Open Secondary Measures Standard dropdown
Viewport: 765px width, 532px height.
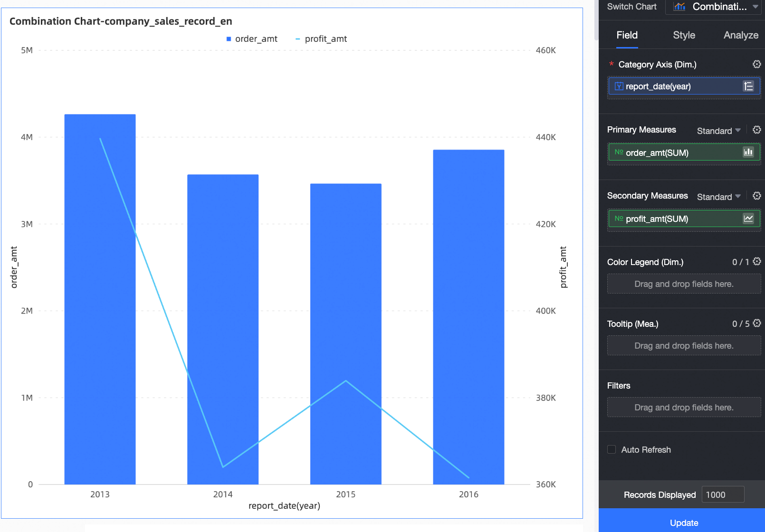pyautogui.click(x=719, y=197)
